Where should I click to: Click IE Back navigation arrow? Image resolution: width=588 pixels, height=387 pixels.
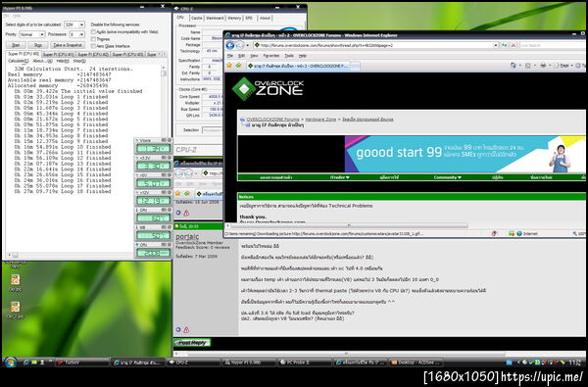coord(230,45)
